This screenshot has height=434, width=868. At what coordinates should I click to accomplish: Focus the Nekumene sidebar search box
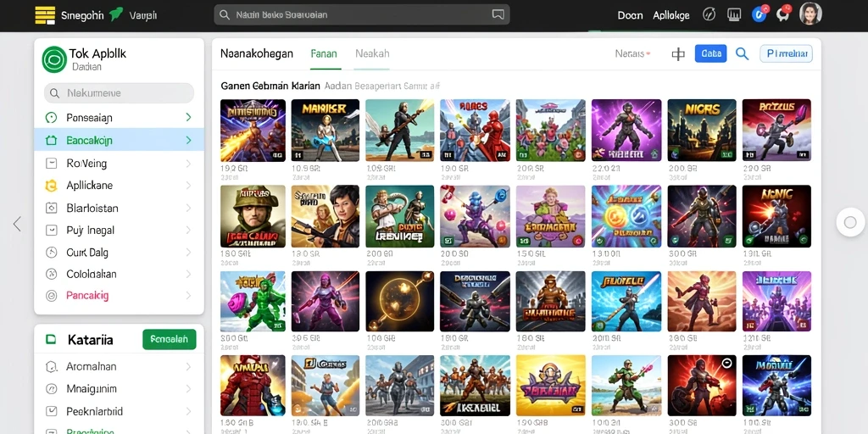119,93
